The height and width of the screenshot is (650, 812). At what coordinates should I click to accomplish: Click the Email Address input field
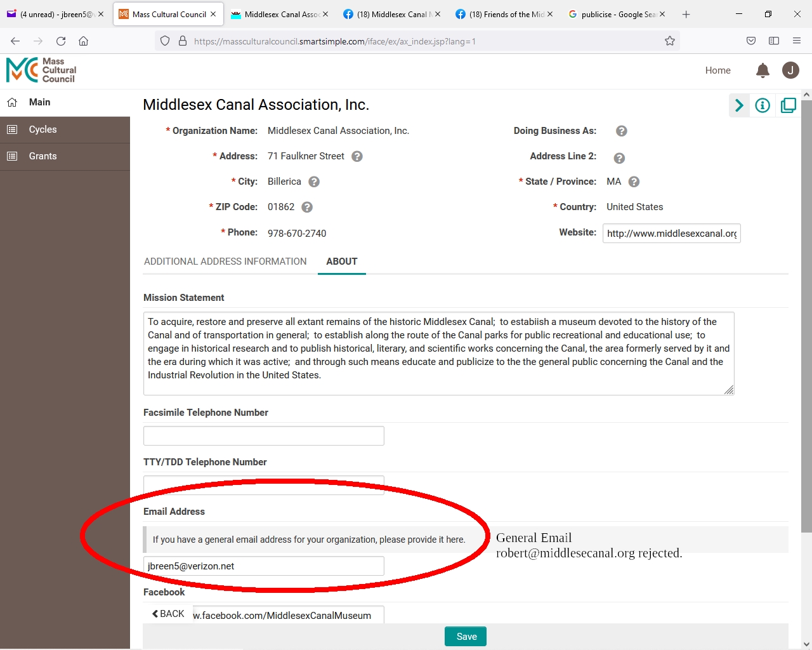[x=264, y=566]
